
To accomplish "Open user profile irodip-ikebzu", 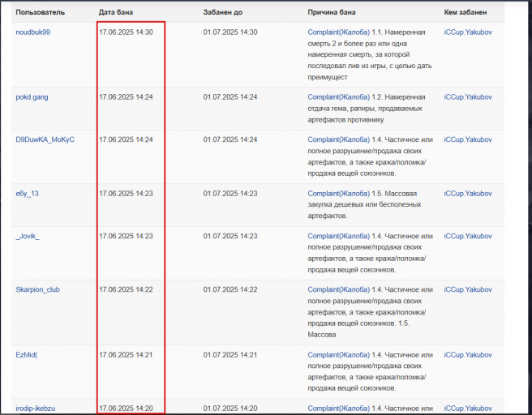I will click(36, 409).
